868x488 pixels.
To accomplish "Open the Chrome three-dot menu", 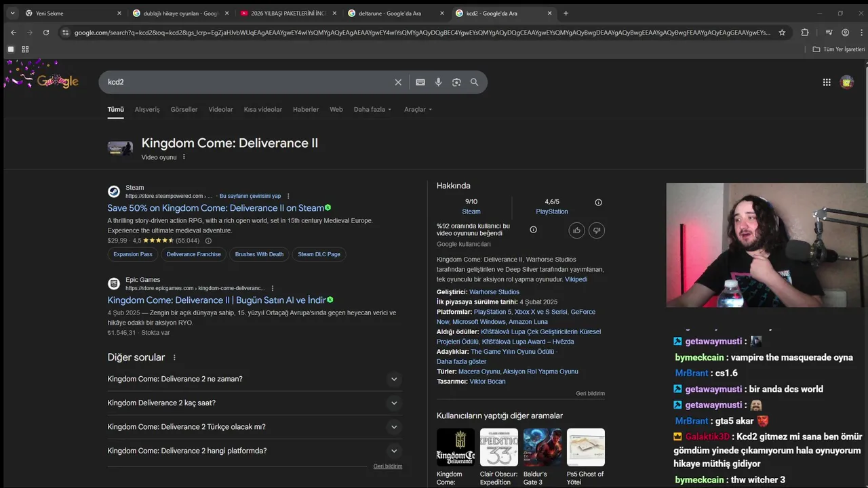I will click(x=860, y=32).
